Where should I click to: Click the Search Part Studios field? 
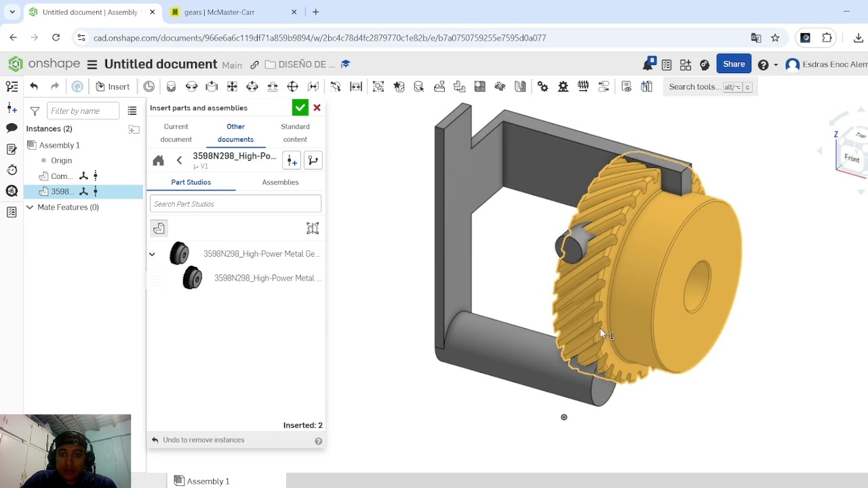point(235,204)
